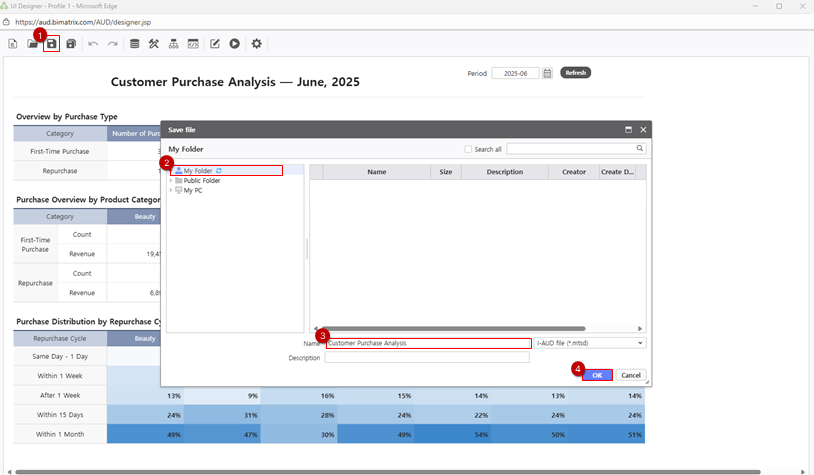
Task: Click the Description input field
Action: (427, 358)
